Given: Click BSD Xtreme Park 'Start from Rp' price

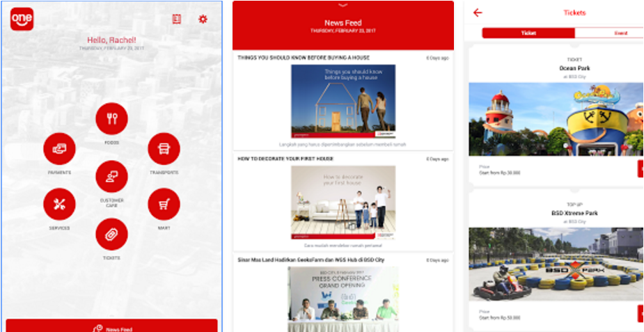Looking at the screenshot, I should pos(499,317).
